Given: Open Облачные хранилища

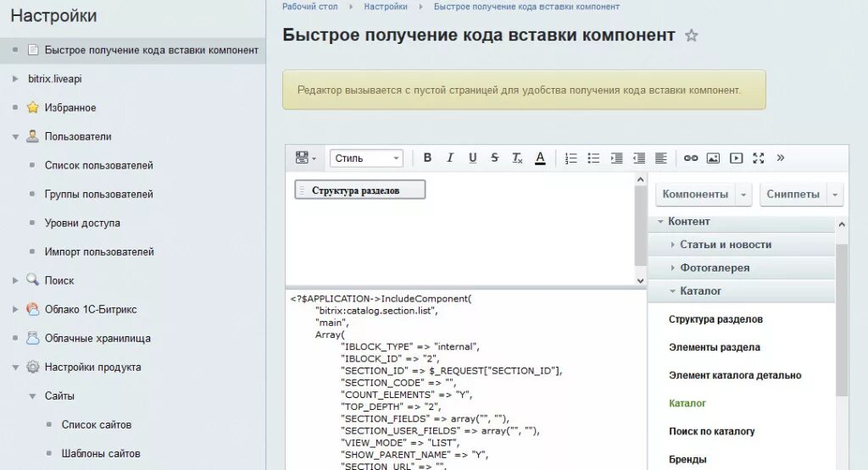Looking at the screenshot, I should pyautogui.click(x=97, y=338).
